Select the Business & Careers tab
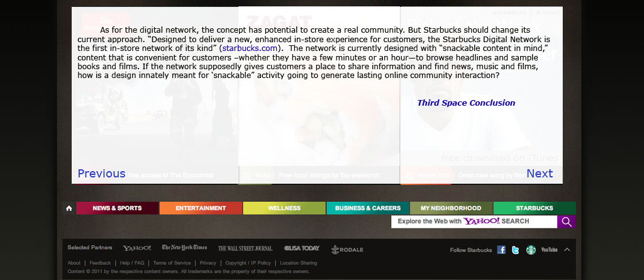Viewport: 644px width, 280px height. (367, 208)
